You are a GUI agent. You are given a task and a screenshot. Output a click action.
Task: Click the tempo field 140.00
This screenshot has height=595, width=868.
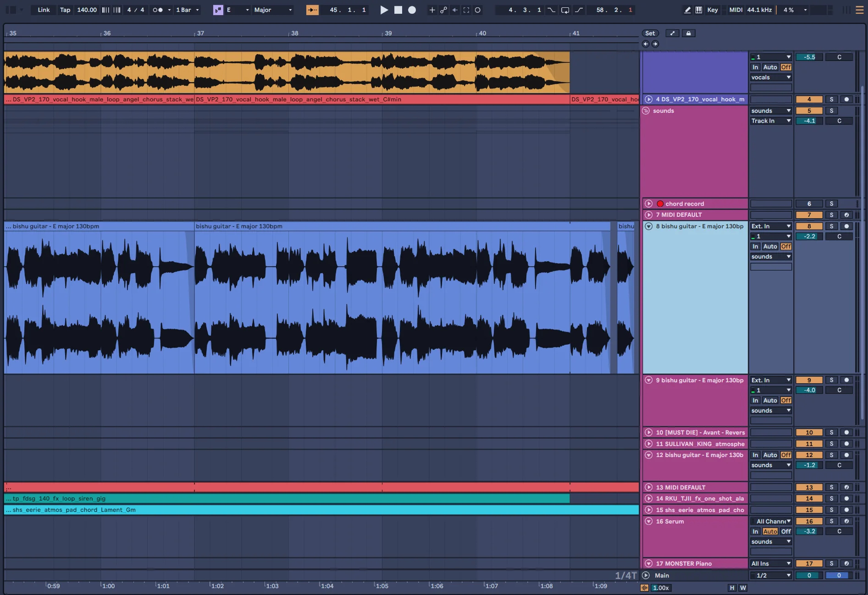87,10
